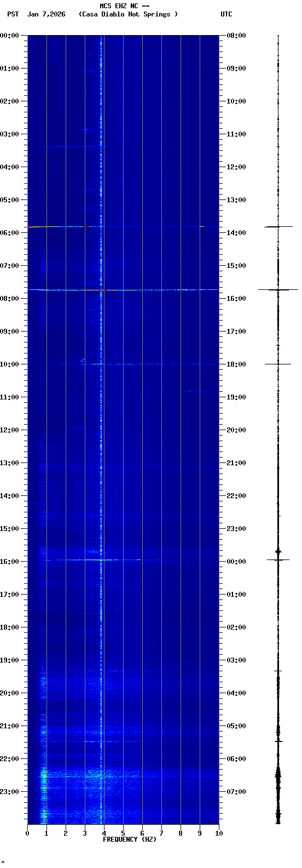The height and width of the screenshot is (868, 302).
Task: Click the 11:00 PST time label
Action: [x=9, y=397]
